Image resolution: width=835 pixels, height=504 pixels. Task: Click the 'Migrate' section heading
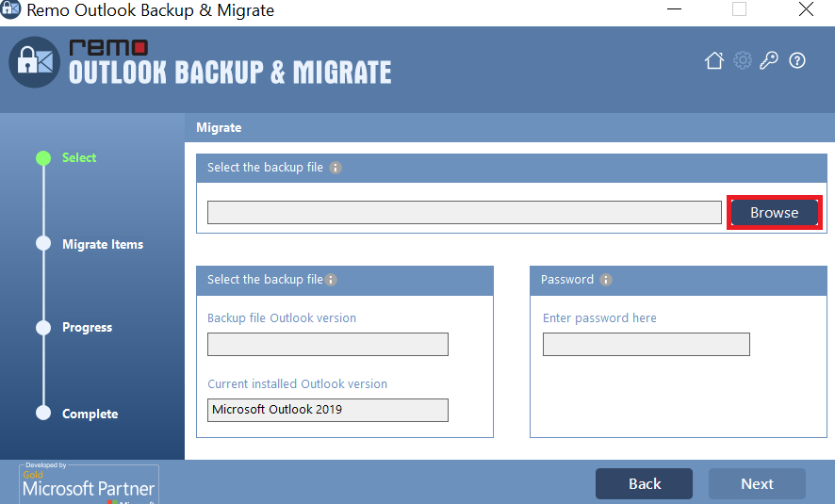click(219, 128)
